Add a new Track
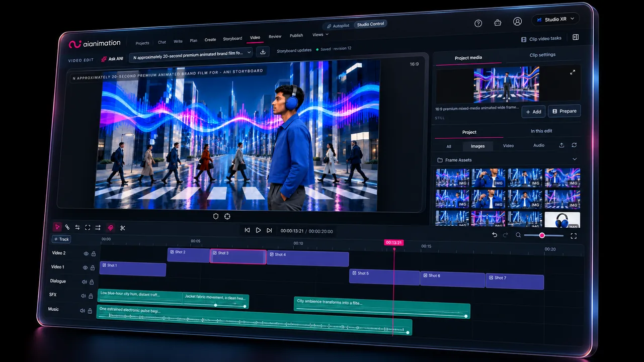Screen dimensions: 644x362 coord(62,239)
